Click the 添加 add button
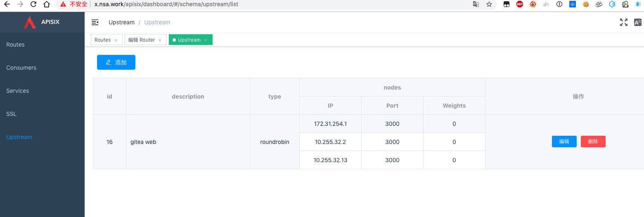This screenshot has width=644, height=217. point(116,62)
